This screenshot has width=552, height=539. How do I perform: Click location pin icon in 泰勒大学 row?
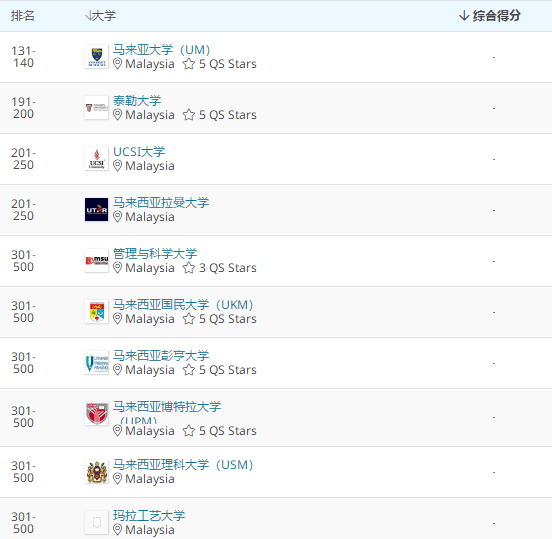pos(118,115)
